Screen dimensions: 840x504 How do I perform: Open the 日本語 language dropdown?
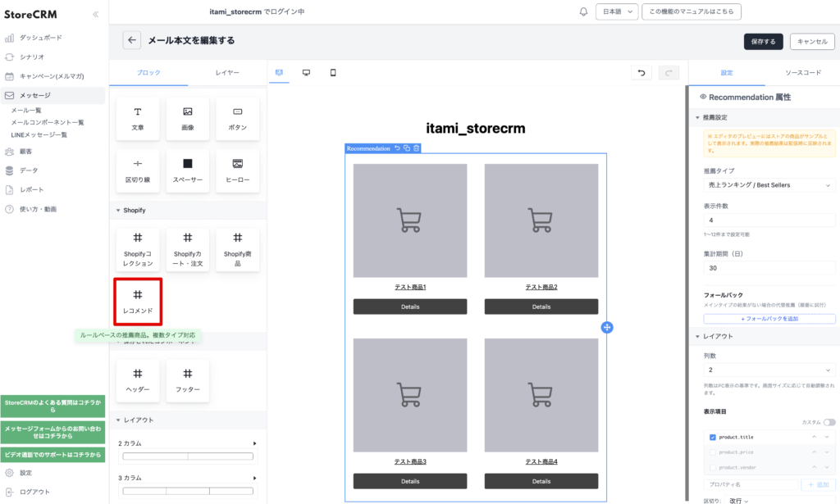[616, 12]
